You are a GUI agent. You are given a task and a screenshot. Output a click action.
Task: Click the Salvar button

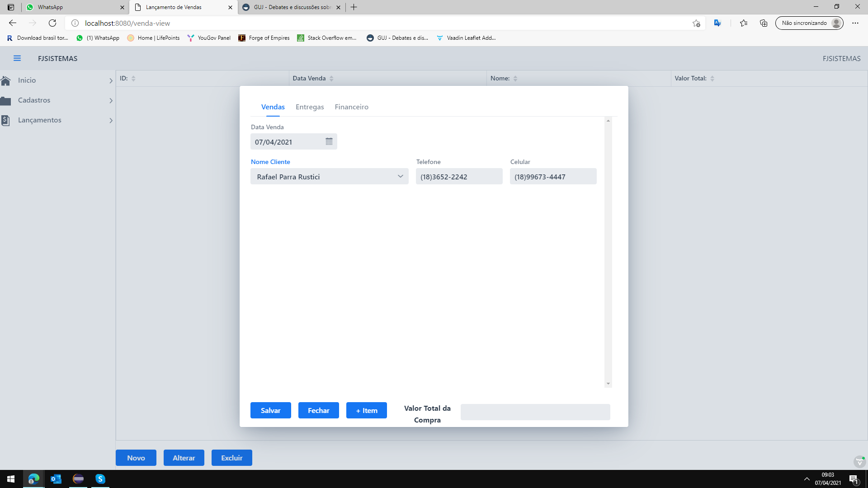[270, 410]
